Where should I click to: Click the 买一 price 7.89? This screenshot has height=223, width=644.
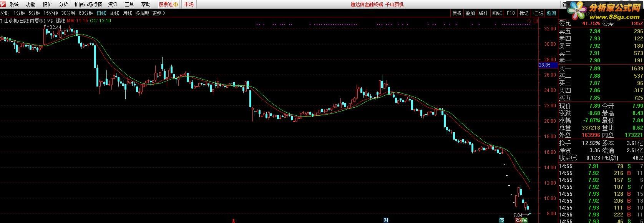click(x=594, y=69)
